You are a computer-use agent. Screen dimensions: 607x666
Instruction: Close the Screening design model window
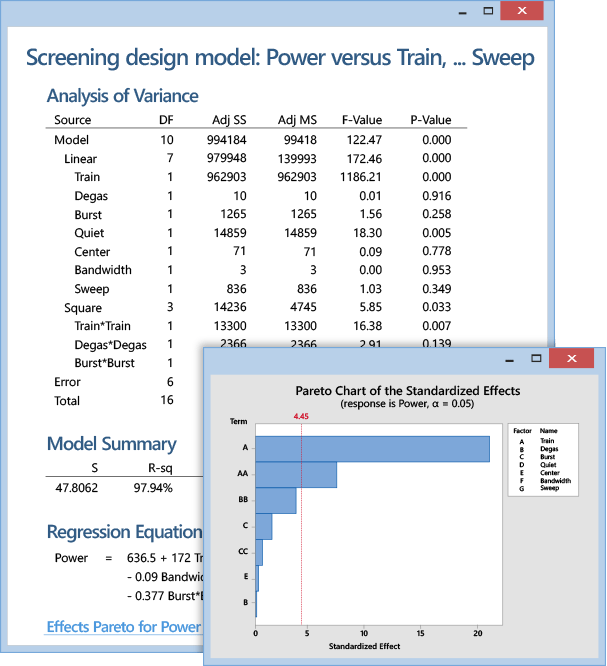pyautogui.click(x=521, y=11)
